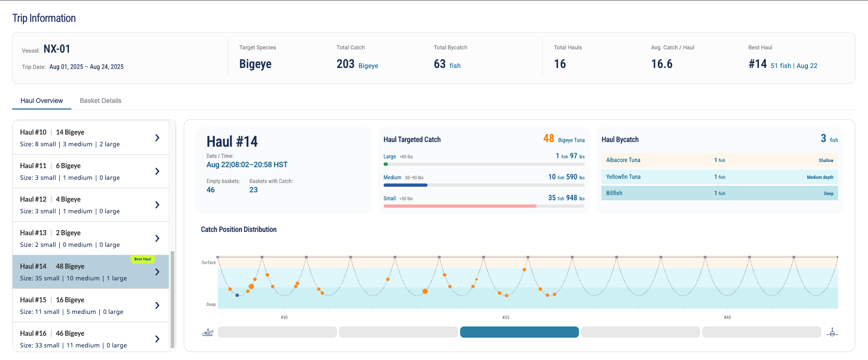Open Haul #15 chevron arrow
Image resolution: width=868 pixels, height=360 pixels.
pos(157,306)
